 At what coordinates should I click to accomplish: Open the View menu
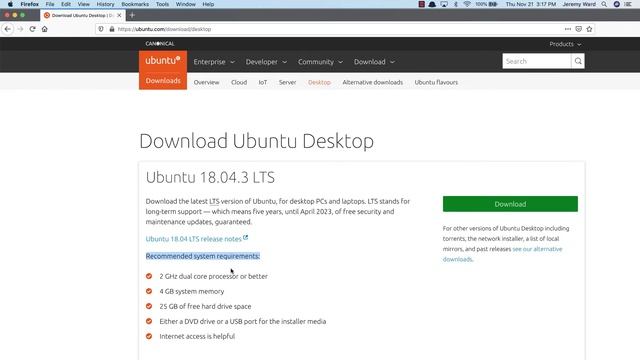(x=83, y=4)
